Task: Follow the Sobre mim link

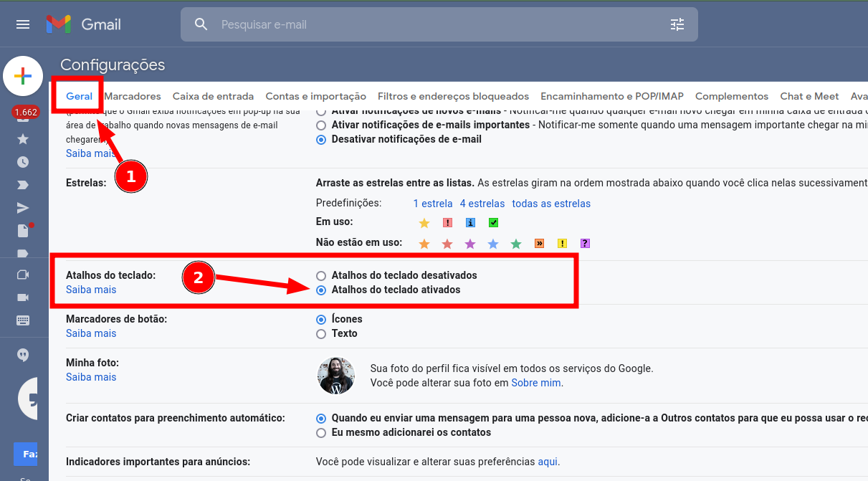Action: point(536,383)
